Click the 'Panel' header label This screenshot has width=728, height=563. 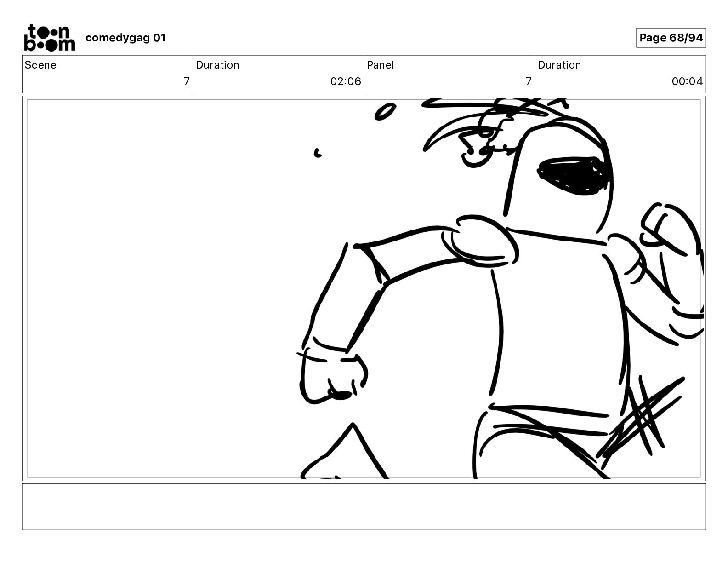(380, 65)
